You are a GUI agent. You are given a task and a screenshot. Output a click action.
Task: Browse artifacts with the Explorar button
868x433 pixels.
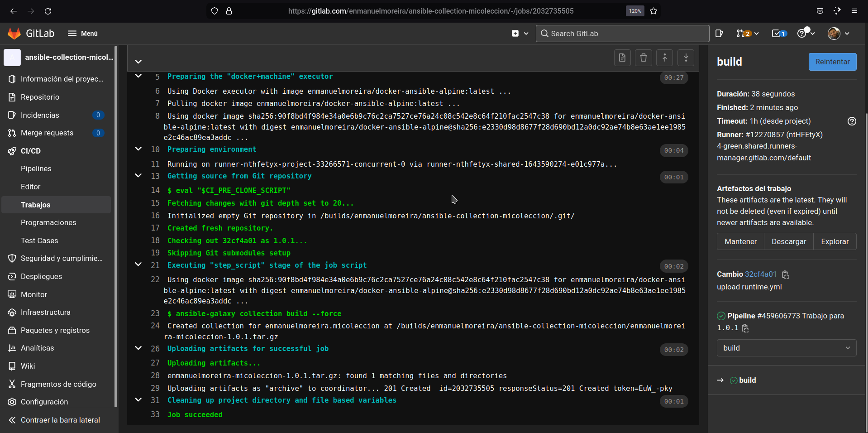click(835, 241)
